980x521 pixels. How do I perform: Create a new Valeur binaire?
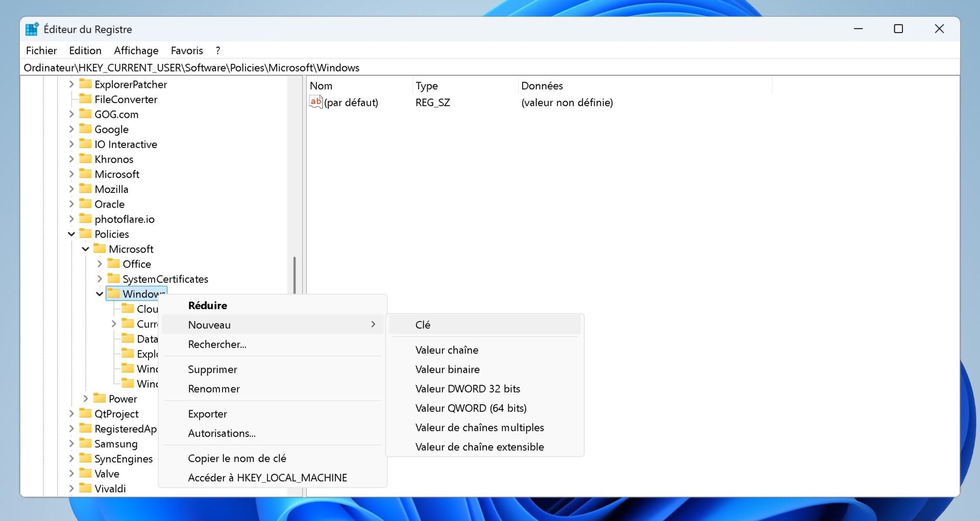point(485,369)
